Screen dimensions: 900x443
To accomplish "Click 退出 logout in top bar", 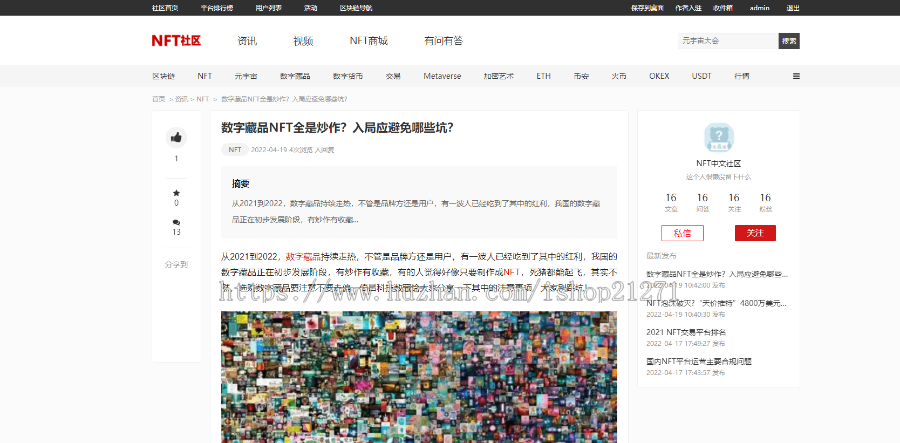I will click(x=793, y=8).
